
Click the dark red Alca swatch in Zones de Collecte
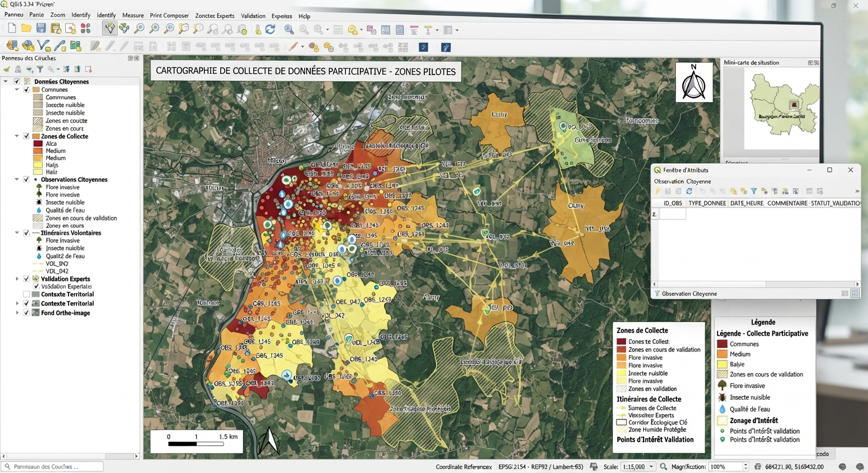tap(39, 144)
